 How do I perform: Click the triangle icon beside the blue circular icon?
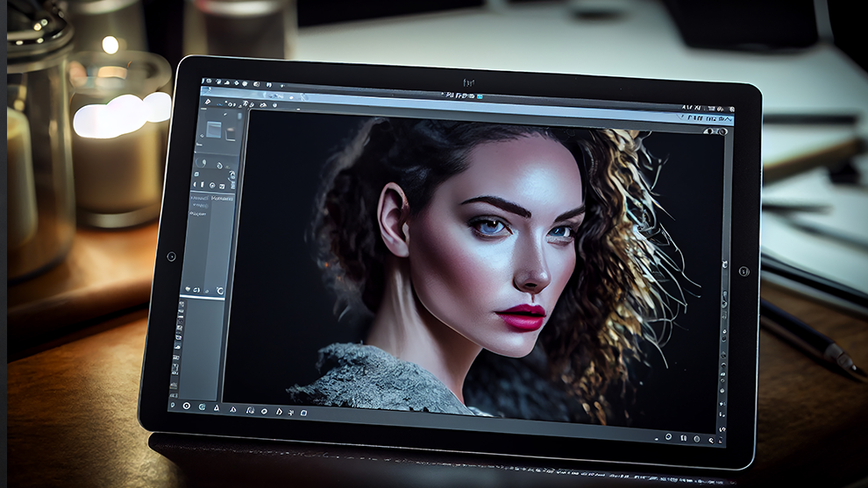(217, 408)
